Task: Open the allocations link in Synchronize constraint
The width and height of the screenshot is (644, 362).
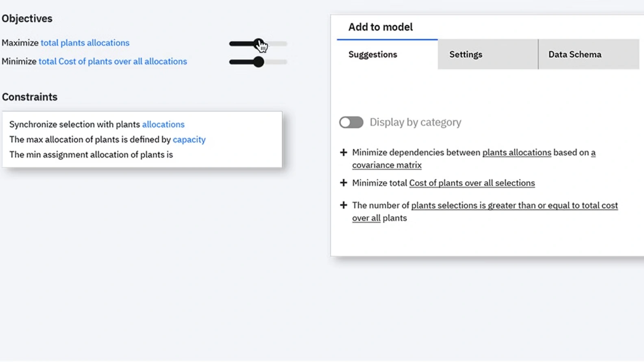Action: coord(163,124)
